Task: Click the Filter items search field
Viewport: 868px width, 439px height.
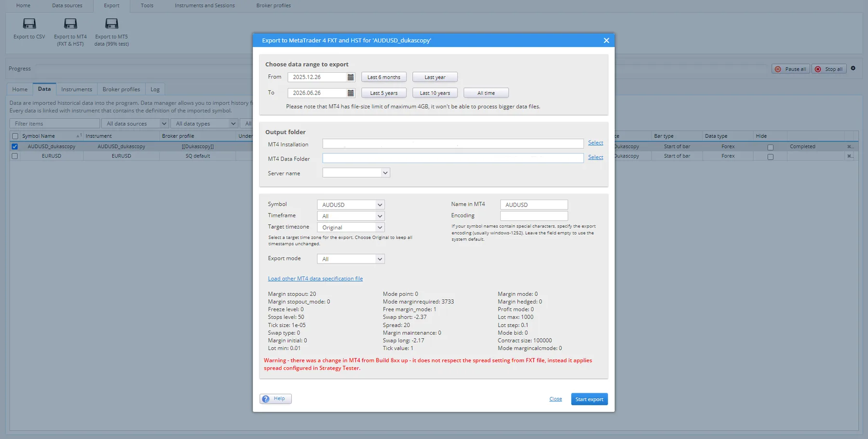Action: coord(54,124)
